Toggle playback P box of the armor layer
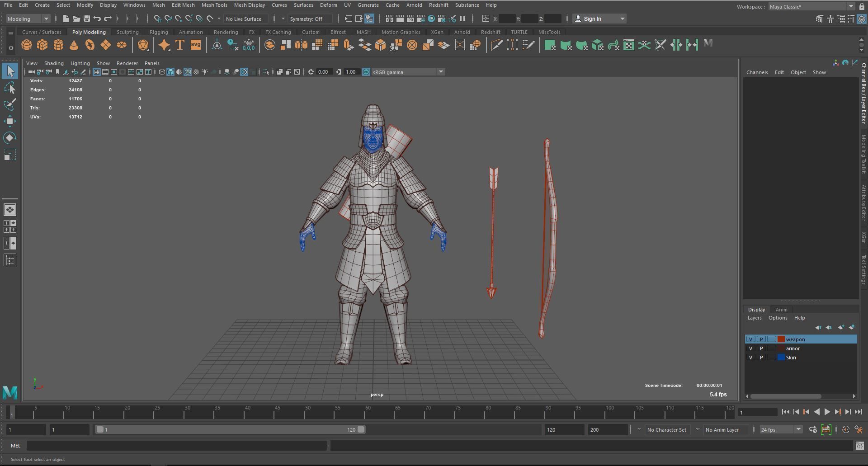 [761, 348]
